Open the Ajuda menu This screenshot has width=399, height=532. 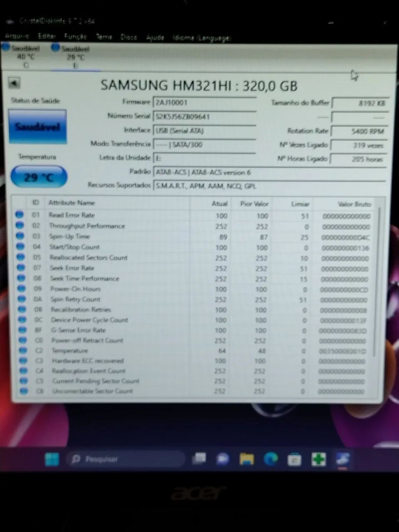pos(155,37)
